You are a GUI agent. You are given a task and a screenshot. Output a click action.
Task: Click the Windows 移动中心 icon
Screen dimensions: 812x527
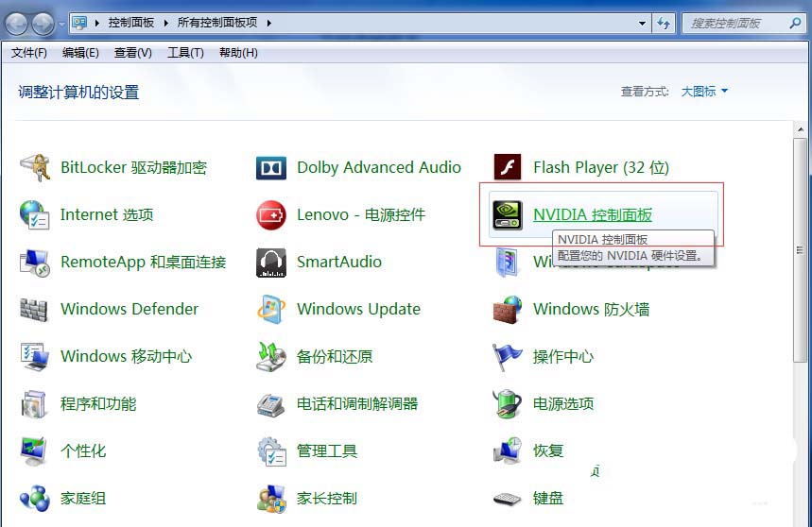pos(35,357)
